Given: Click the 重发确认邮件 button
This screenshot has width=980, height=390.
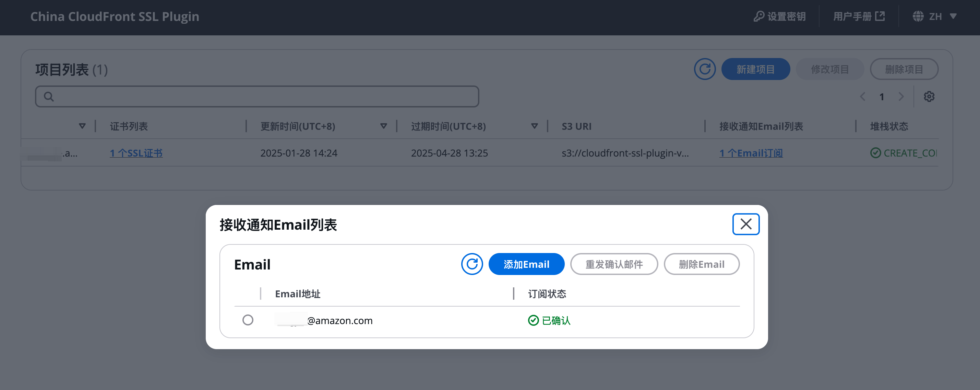Looking at the screenshot, I should coord(614,264).
